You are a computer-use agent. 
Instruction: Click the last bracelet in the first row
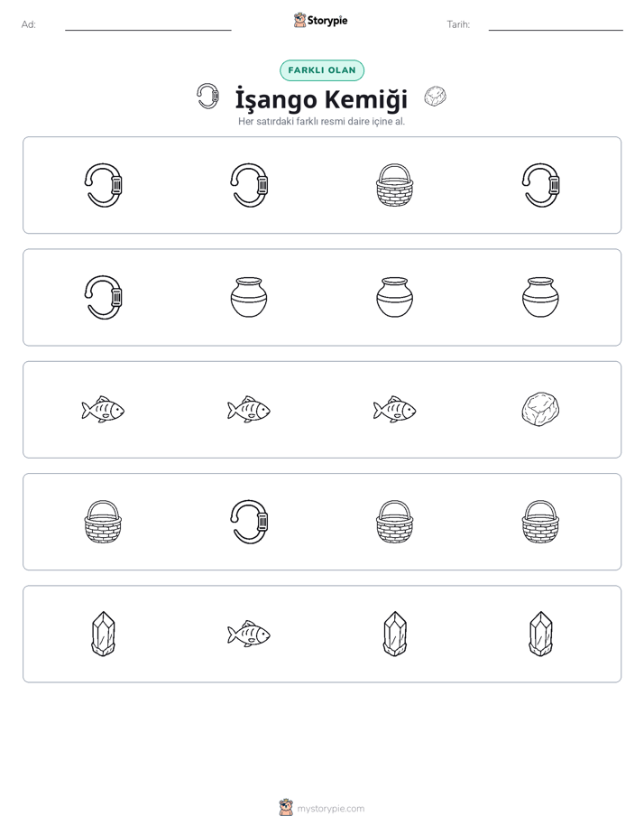[x=540, y=185]
